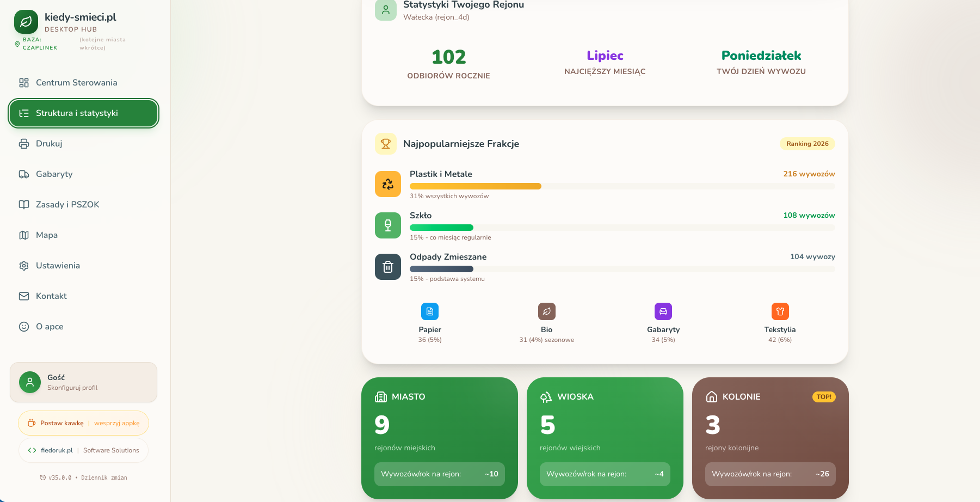Viewport: 980px width, 502px height.
Task: Open the fiedoruk.pl Software Solutions link
Action: point(83,450)
